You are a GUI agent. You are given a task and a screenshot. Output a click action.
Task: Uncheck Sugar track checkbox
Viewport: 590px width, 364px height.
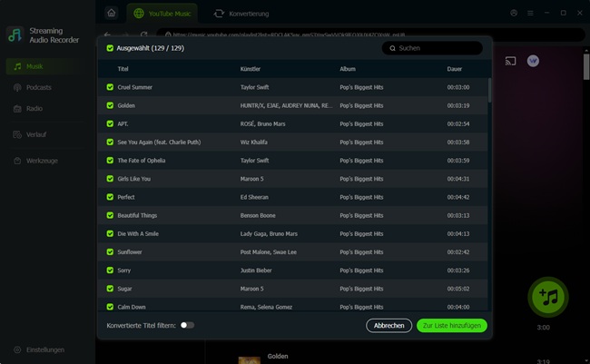110,289
